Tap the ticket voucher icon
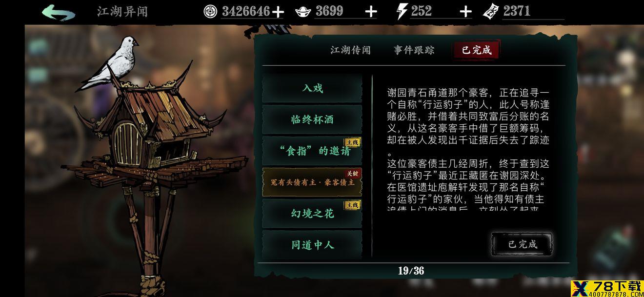This screenshot has height=297, width=644. click(x=491, y=12)
